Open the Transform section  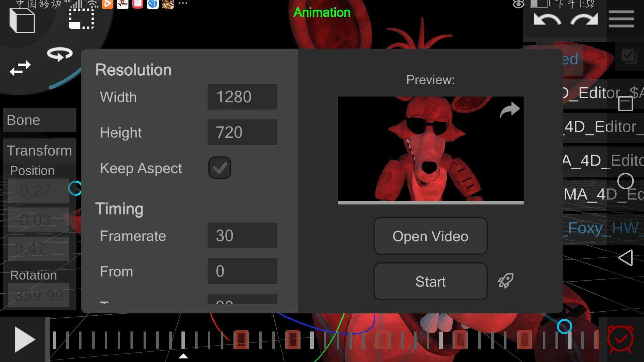[40, 150]
